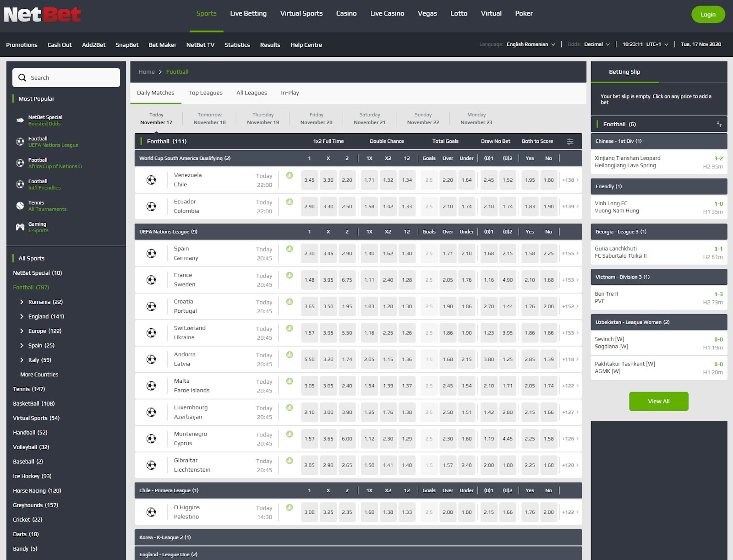This screenshot has width=733, height=560.
Task: Switch to the Top Leagues tab
Action: pos(205,93)
